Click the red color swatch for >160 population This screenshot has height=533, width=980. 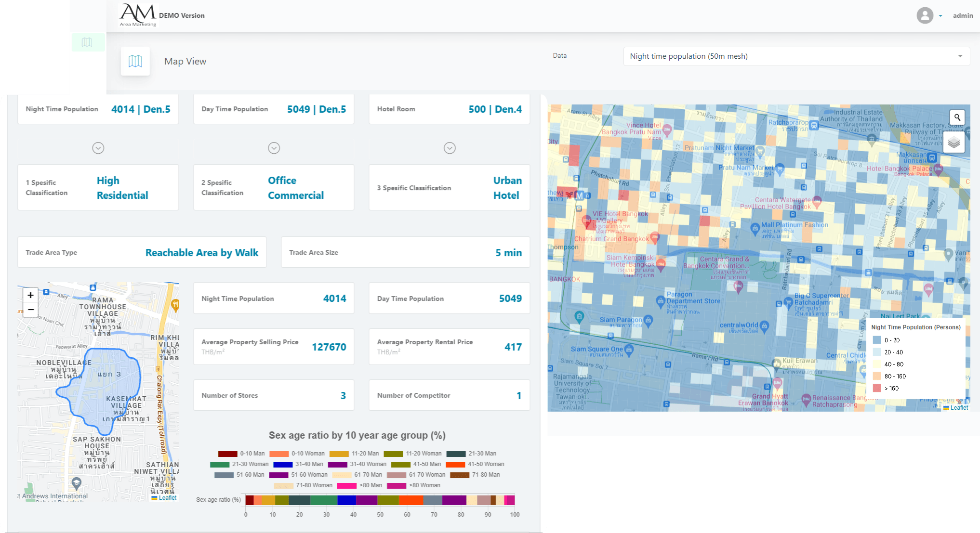(x=877, y=388)
